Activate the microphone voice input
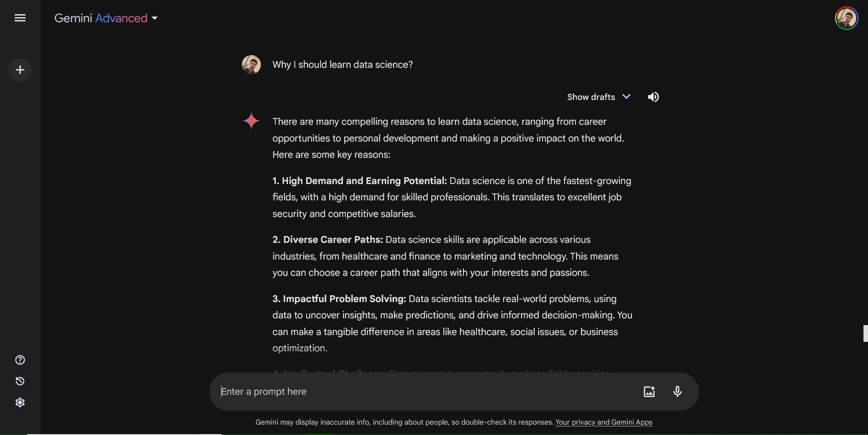The image size is (868, 435). tap(677, 392)
